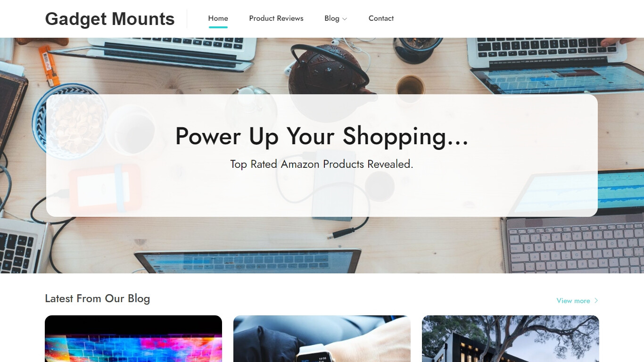Screen dimensions: 644x362
Task: Click the Gadget Mounts site logo
Action: click(x=109, y=19)
